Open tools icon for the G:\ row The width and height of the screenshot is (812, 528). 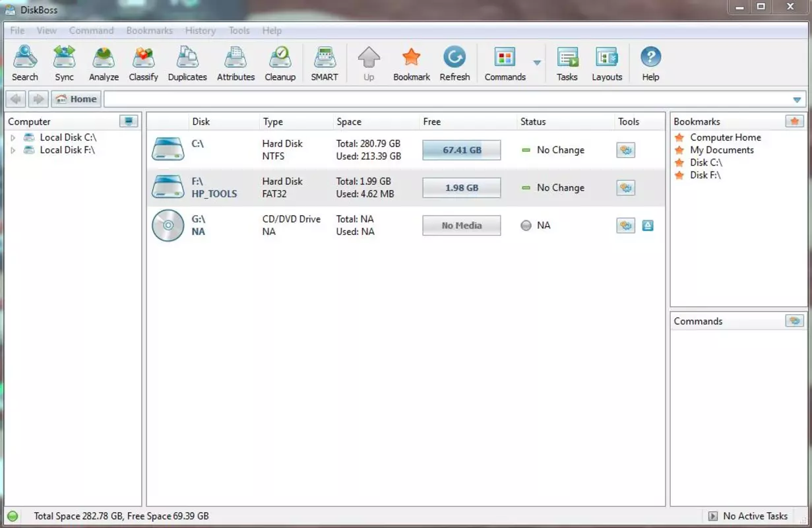click(626, 226)
